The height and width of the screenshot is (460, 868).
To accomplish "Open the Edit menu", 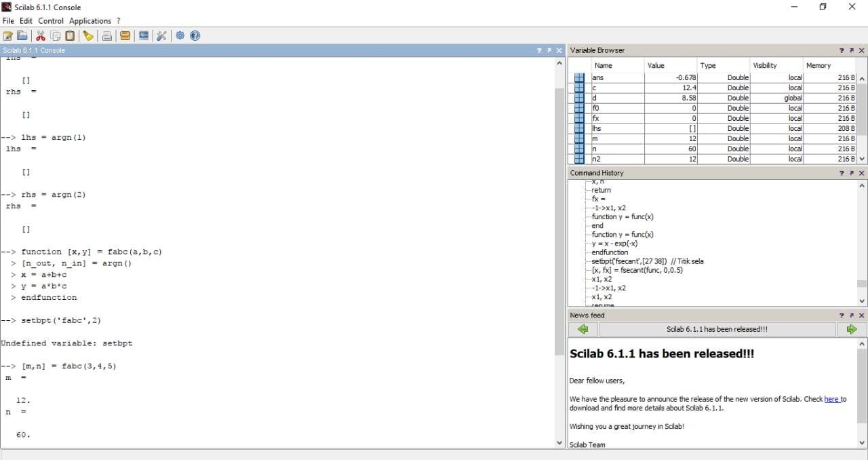I will click(26, 21).
